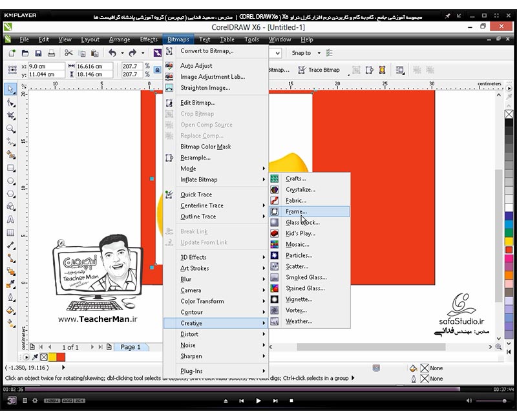
Task: Choose Mosaic... effect
Action: pyautogui.click(x=310, y=244)
